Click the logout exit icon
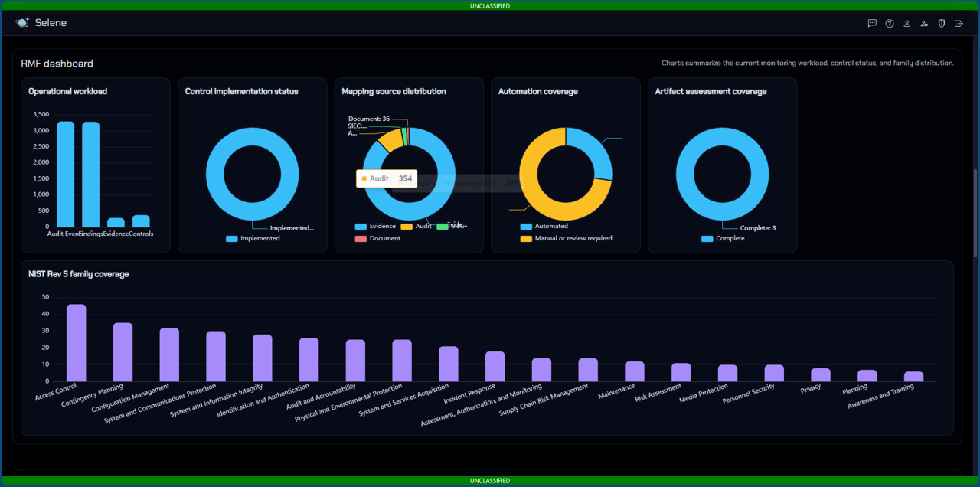 (959, 24)
